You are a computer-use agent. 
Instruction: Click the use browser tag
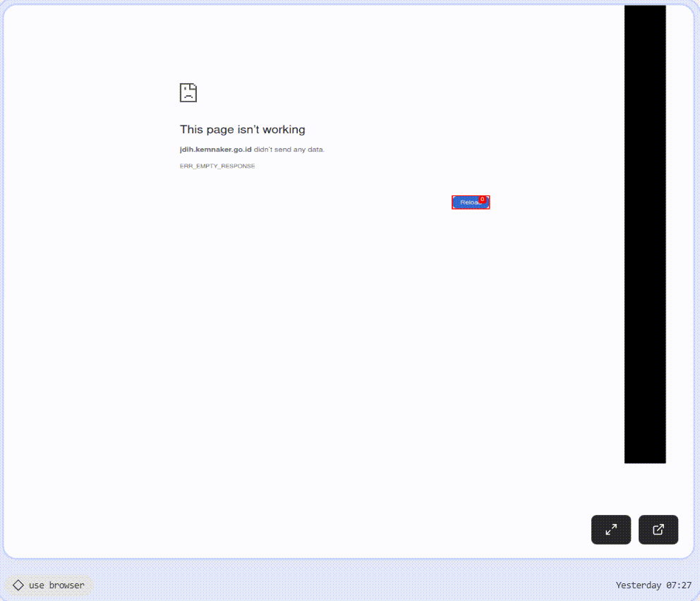[49, 585]
